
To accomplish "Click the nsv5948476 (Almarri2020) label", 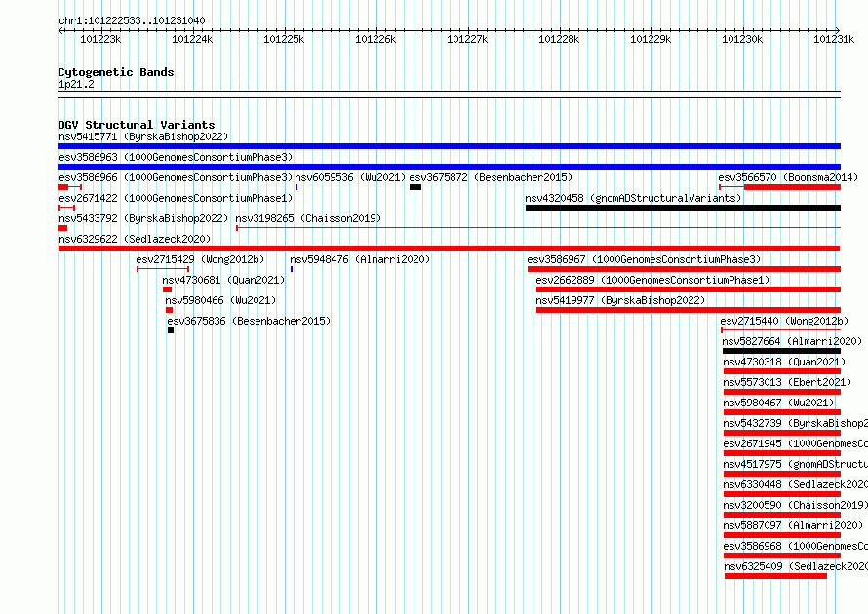I will point(360,259).
